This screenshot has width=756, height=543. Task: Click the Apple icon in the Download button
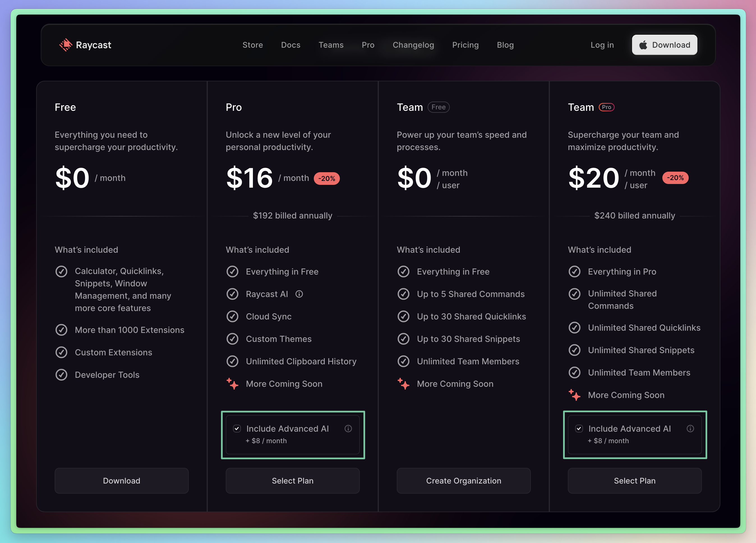click(643, 45)
